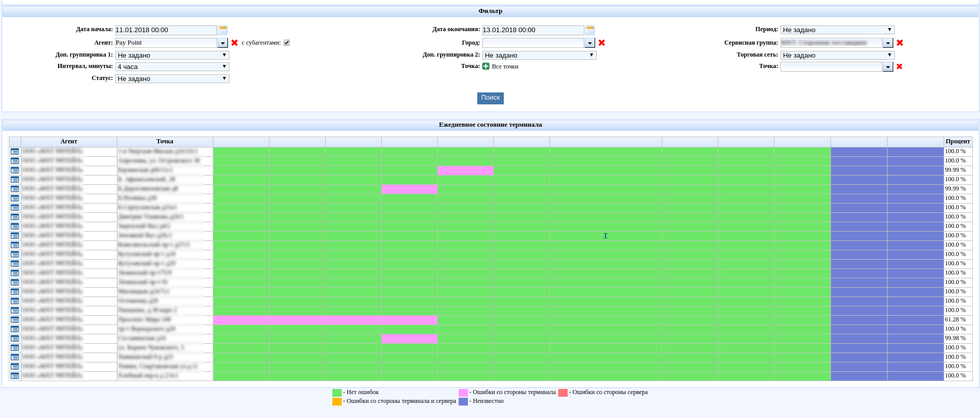980x418 pixels.
Task: Click the empty right-side Точка input field
Action: (831, 66)
